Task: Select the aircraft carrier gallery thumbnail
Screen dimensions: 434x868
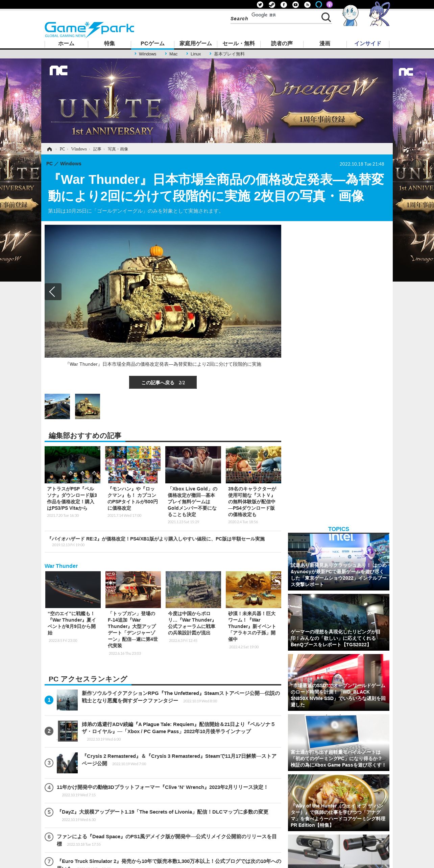Action: click(x=57, y=406)
